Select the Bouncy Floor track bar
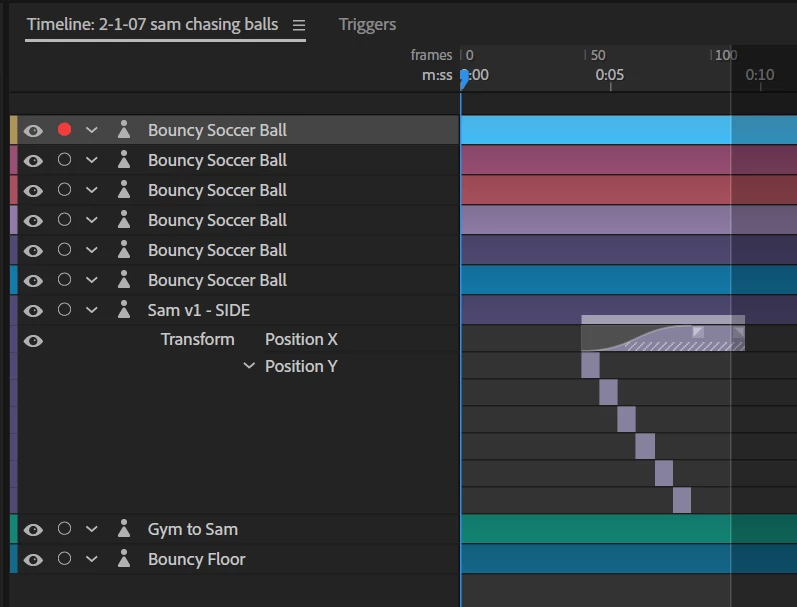797x607 pixels. 628,559
